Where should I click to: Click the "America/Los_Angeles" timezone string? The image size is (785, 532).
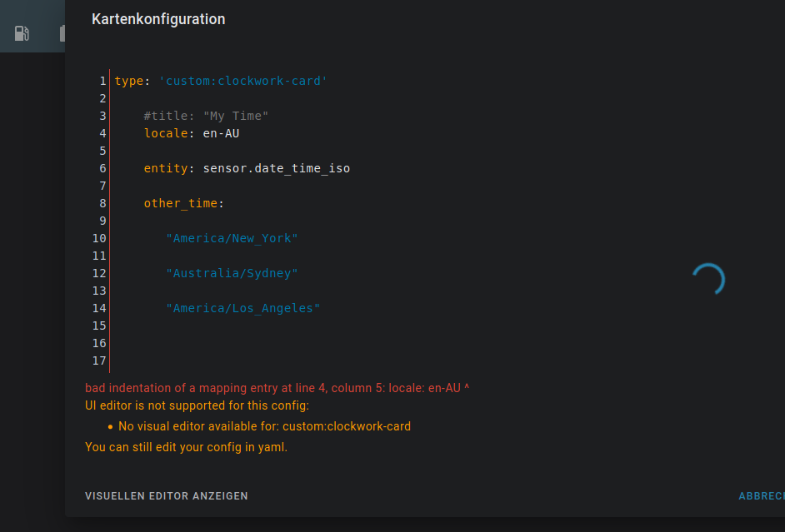coord(242,308)
